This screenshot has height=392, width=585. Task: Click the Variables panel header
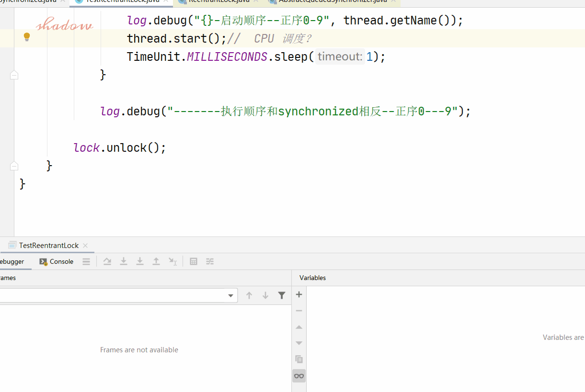tap(312, 278)
